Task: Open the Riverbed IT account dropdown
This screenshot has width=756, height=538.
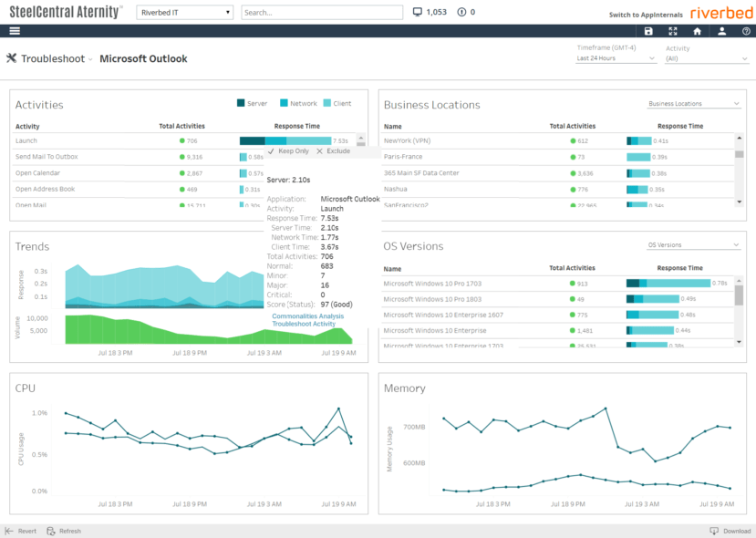Action: 185,13
